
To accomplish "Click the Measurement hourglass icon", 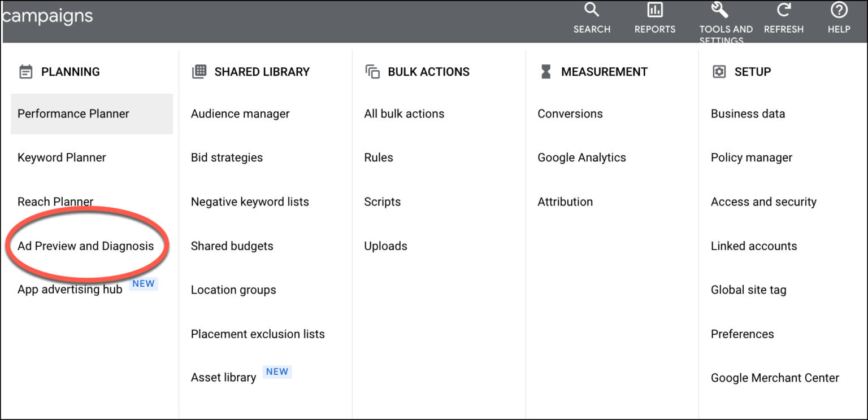I will 545,72.
